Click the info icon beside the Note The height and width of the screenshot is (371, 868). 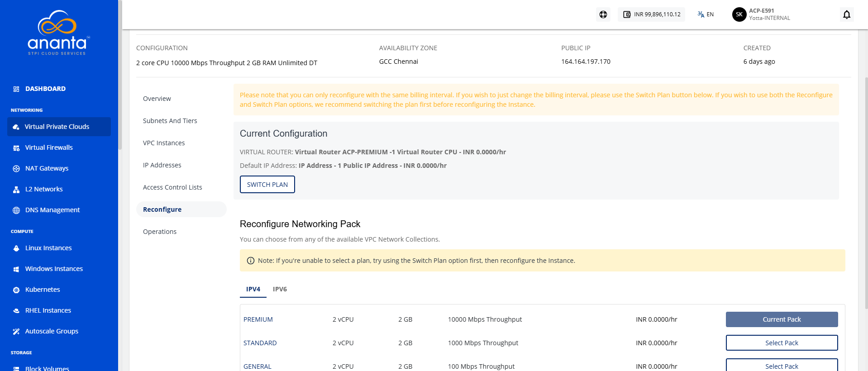(x=250, y=261)
